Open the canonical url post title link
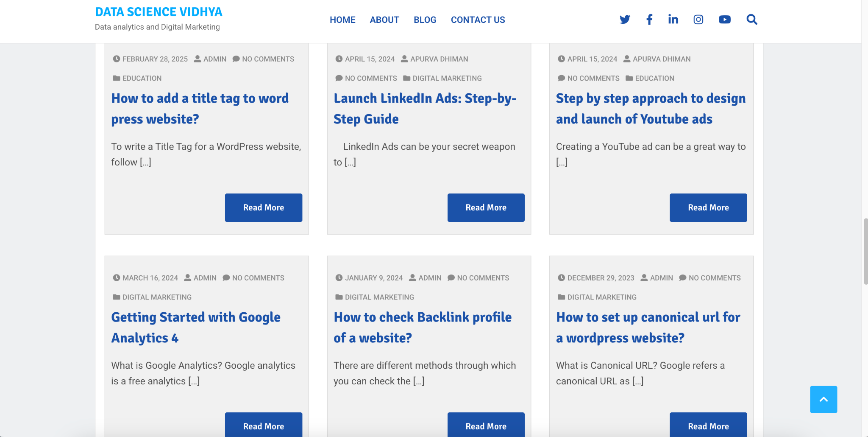 (648, 327)
